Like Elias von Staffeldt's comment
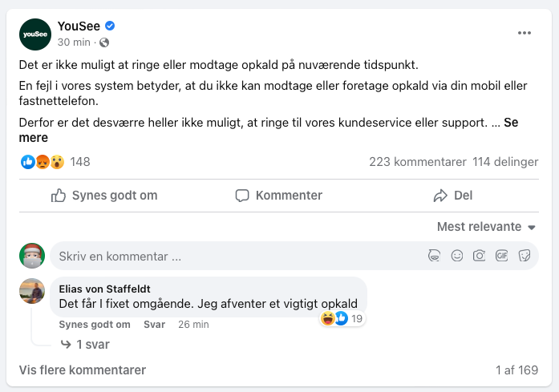 click(95, 325)
